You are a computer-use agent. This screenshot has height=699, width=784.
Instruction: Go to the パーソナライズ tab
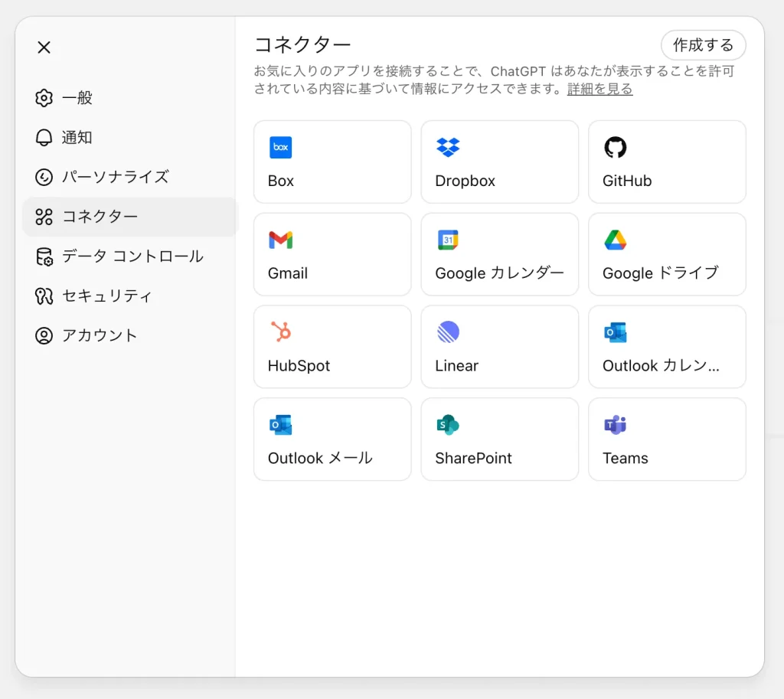pyautogui.click(x=129, y=177)
